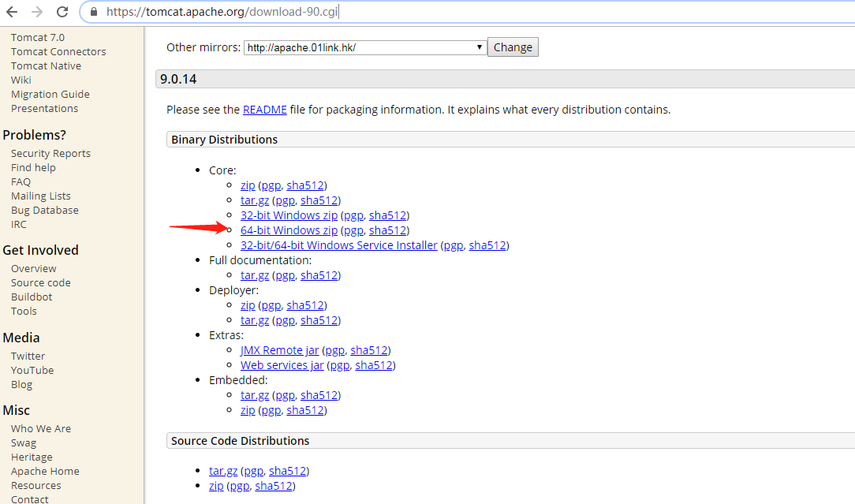Open Bug Database sidebar link
This screenshot has width=855, height=504.
click(x=45, y=211)
